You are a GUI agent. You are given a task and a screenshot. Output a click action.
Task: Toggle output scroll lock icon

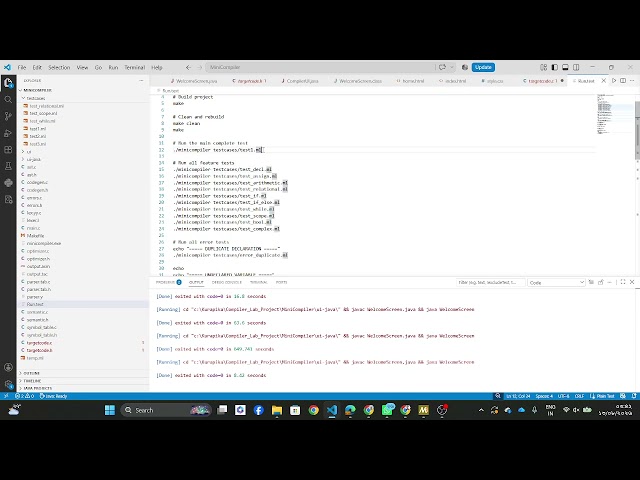pyautogui.click(x=600, y=282)
